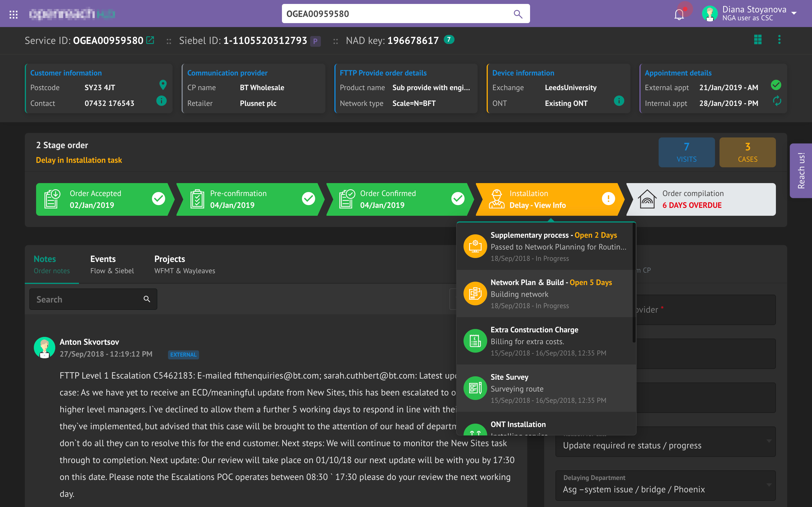This screenshot has width=812, height=507.
Task: Open the vertical three-dot options menu
Action: 779,39
